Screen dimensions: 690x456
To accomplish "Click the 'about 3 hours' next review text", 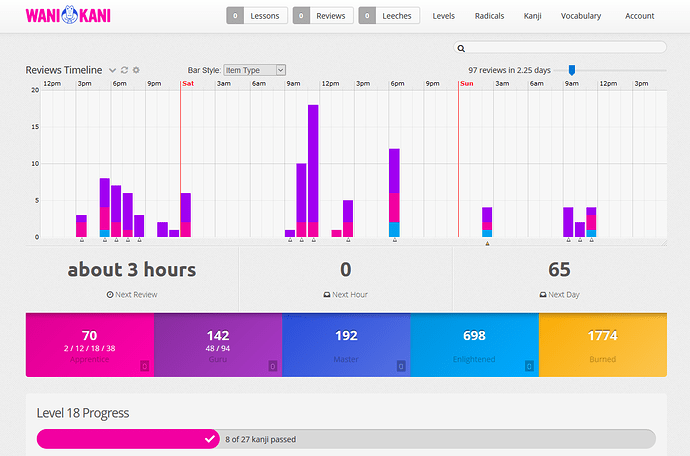I will pyautogui.click(x=132, y=269).
